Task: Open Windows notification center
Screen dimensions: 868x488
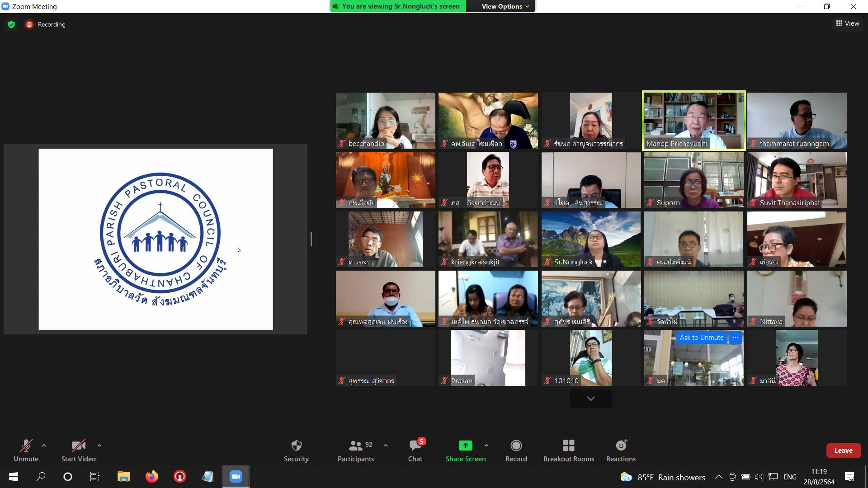Action: pyautogui.click(x=849, y=477)
